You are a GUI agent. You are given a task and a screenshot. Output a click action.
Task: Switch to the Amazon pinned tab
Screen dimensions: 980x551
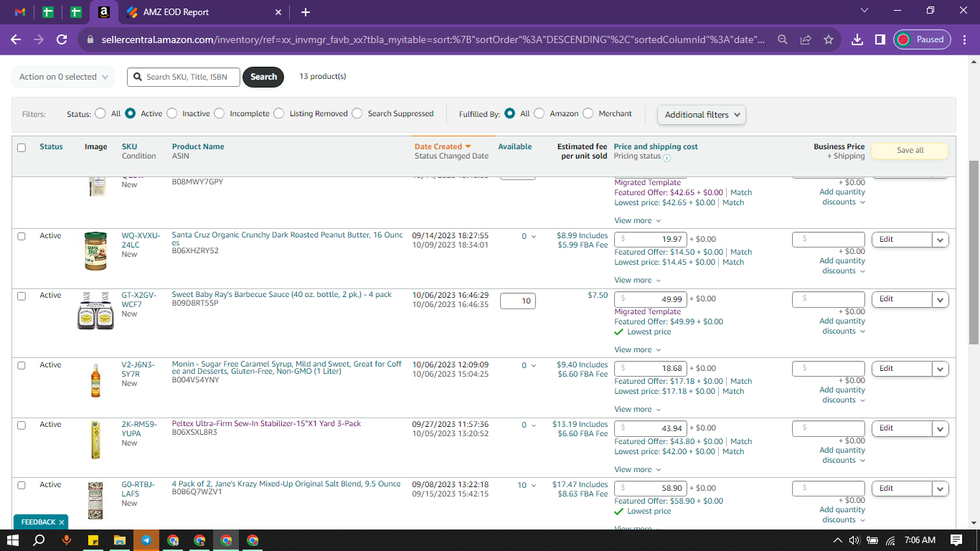[x=104, y=12]
